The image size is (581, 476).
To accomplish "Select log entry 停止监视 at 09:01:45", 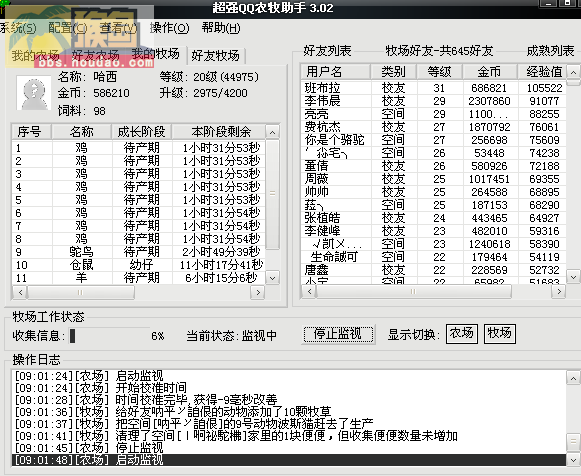I will click(x=289, y=448).
